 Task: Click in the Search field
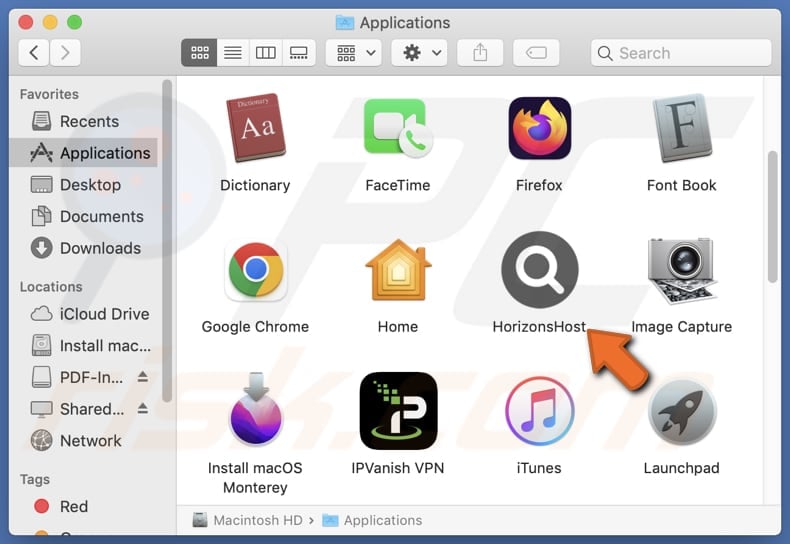click(x=681, y=53)
